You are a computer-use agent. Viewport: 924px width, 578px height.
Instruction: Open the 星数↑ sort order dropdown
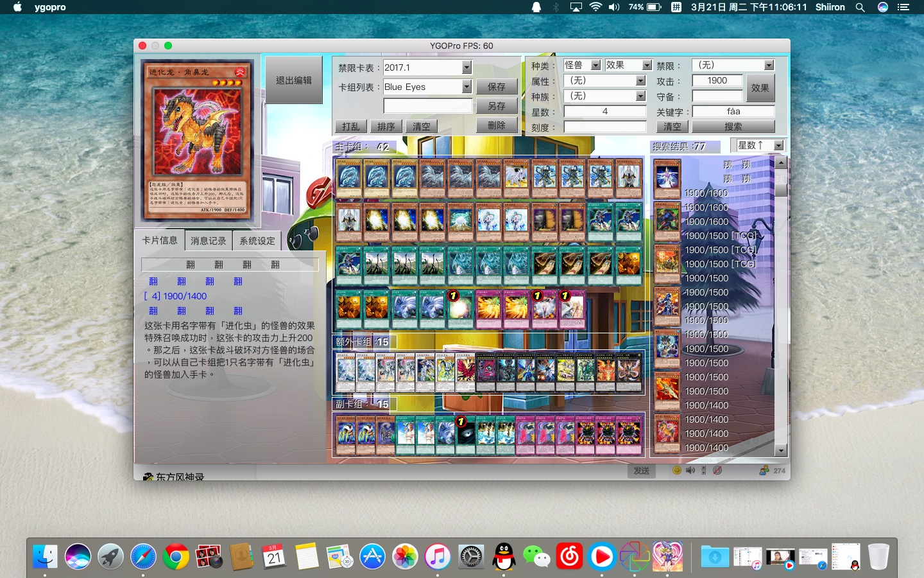[778, 146]
